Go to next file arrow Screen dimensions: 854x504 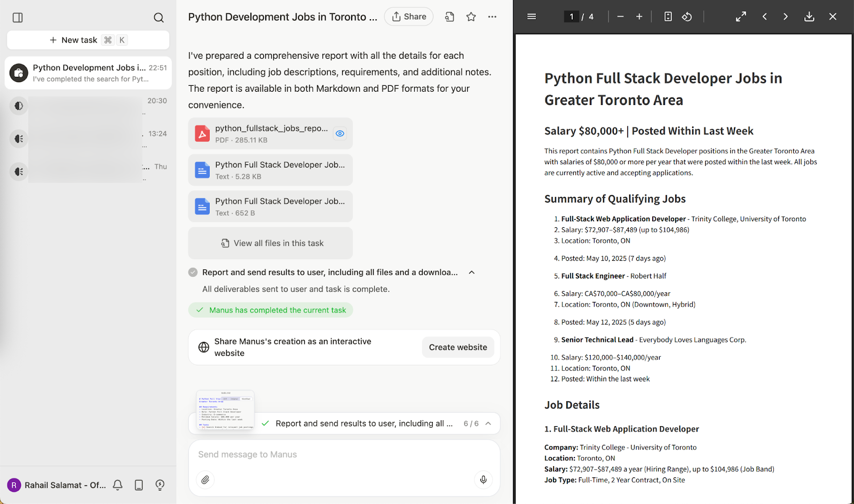coord(786,17)
